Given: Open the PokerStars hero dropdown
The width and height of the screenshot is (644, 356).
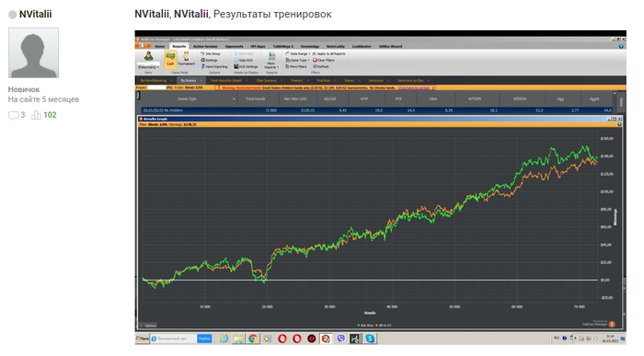Looking at the screenshot, I should click(x=148, y=67).
